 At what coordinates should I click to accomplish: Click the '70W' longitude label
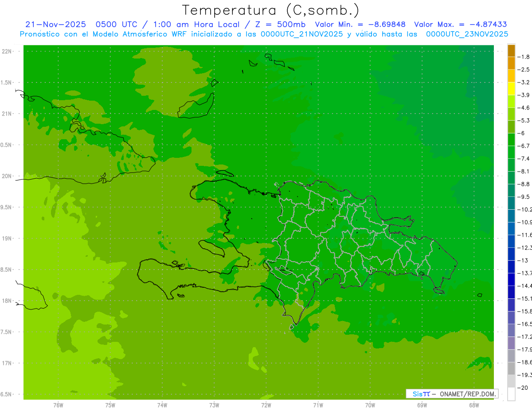tap(370, 405)
